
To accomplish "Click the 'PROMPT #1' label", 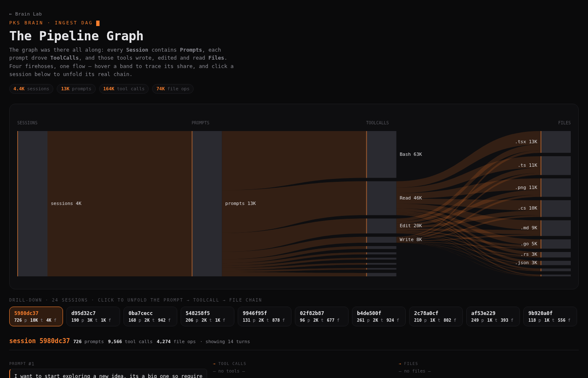I will [22, 364].
